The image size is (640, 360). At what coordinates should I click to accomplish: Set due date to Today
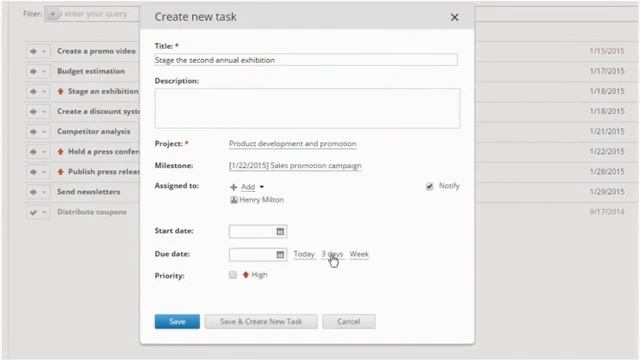point(304,254)
